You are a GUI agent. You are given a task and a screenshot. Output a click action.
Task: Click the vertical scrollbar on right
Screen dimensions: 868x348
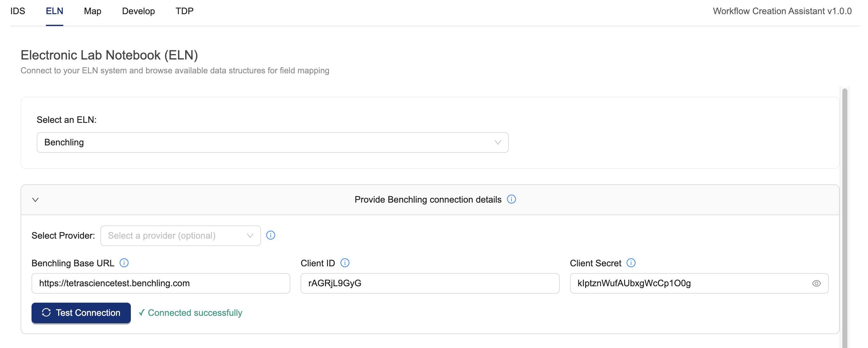click(845, 216)
